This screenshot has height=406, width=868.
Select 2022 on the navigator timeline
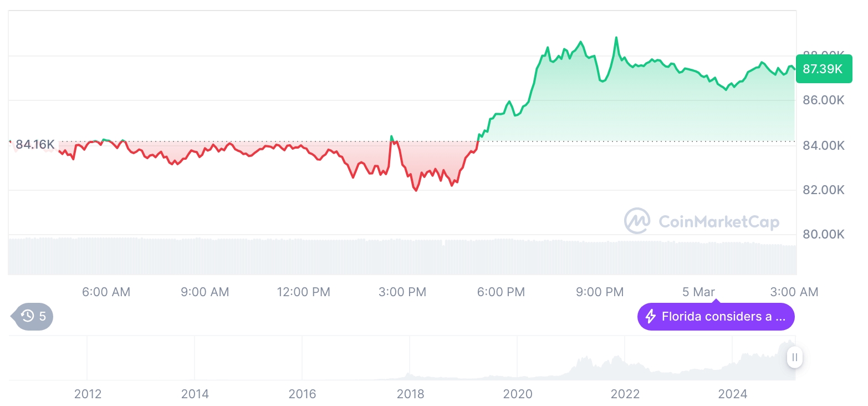625,394
